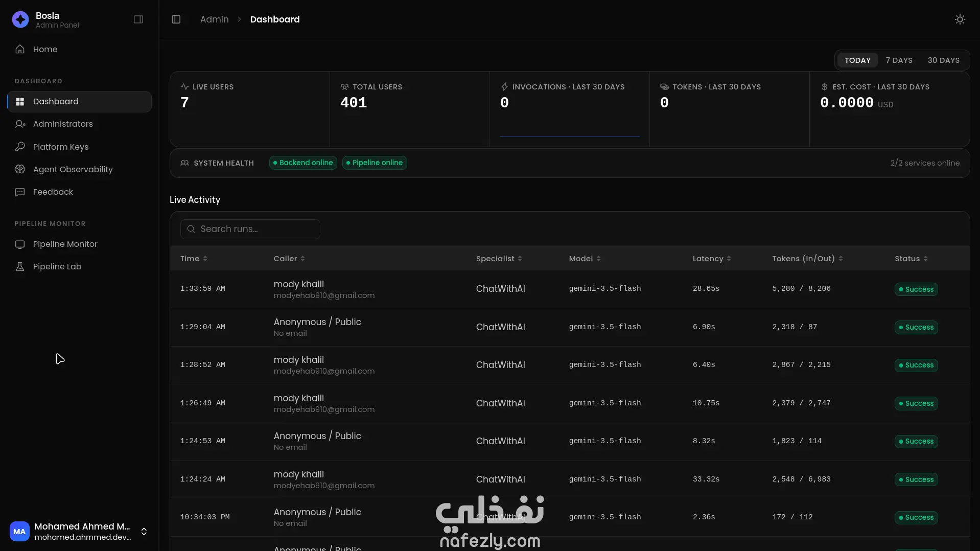The width and height of the screenshot is (980, 551).
Task: Switch theme with the sun icon
Action: (960, 19)
